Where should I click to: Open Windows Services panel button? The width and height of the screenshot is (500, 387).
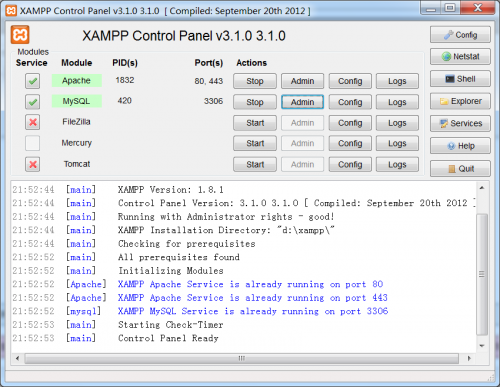(x=460, y=123)
